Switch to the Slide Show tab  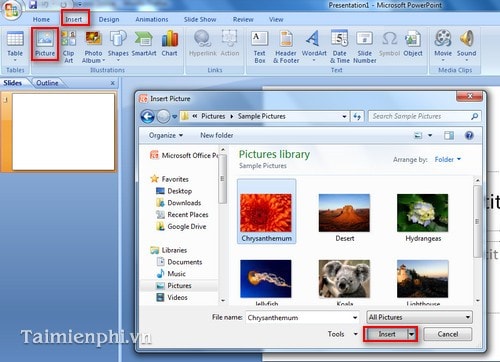point(200,20)
